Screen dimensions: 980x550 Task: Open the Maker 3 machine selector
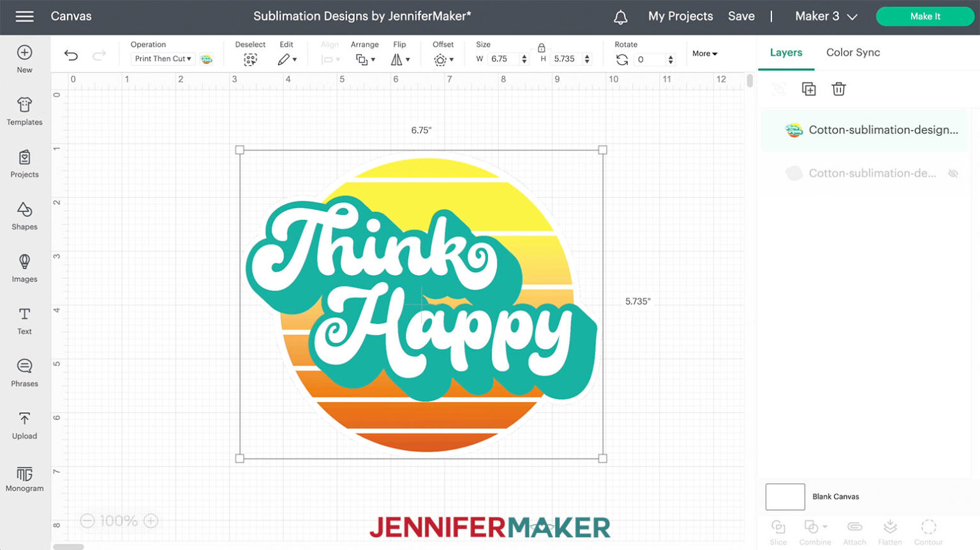pos(826,17)
